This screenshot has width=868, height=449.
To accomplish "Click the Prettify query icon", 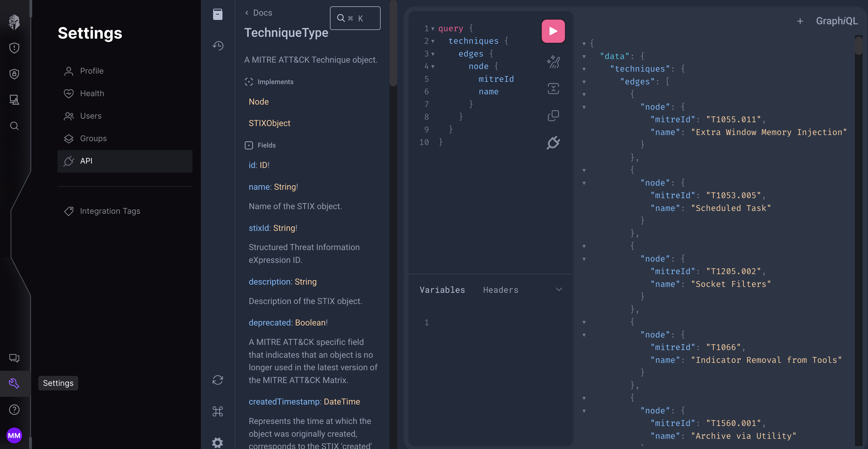I will click(x=553, y=62).
